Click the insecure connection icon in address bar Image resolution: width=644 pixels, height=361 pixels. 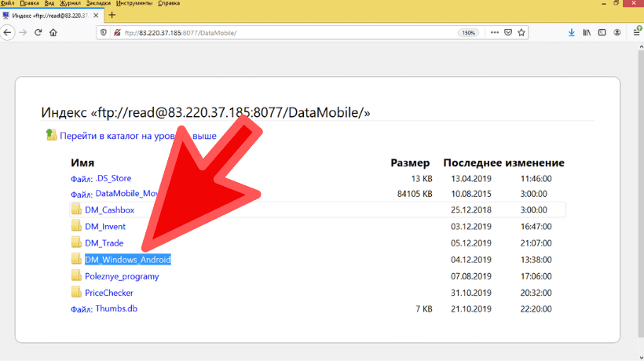coord(117,32)
